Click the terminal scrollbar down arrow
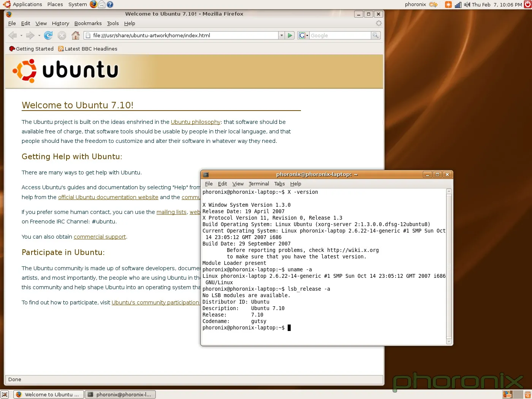 449,342
